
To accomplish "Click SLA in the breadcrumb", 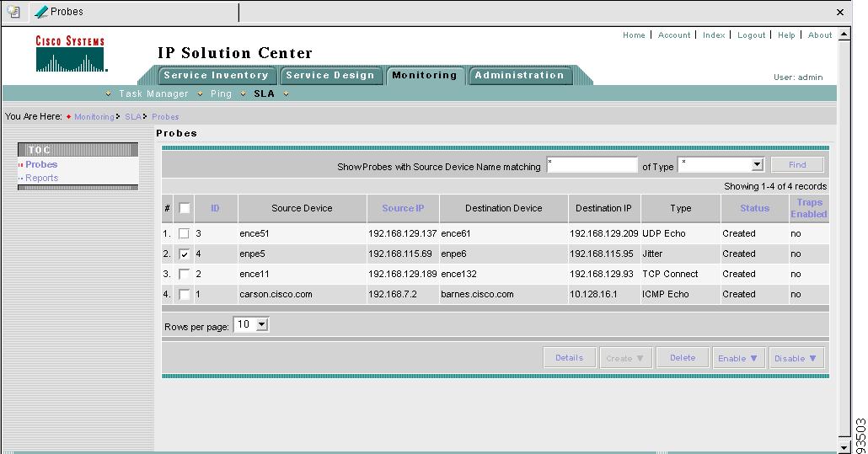I will [133, 117].
